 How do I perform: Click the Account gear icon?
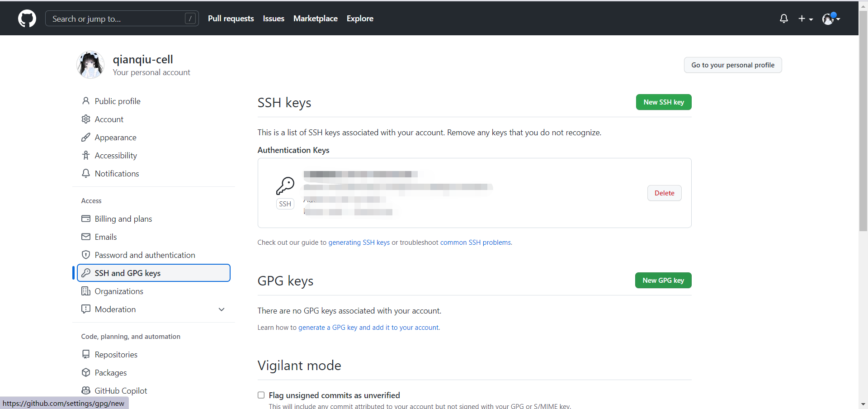86,119
